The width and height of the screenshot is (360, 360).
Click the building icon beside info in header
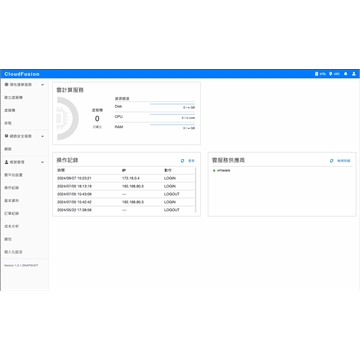pyautogui.click(x=317, y=74)
